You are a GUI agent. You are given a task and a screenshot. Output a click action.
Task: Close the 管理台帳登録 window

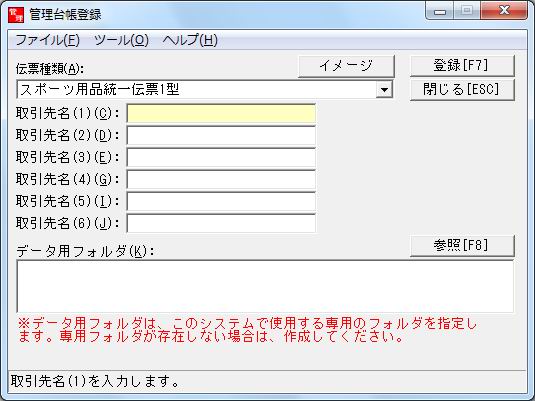click(x=504, y=11)
